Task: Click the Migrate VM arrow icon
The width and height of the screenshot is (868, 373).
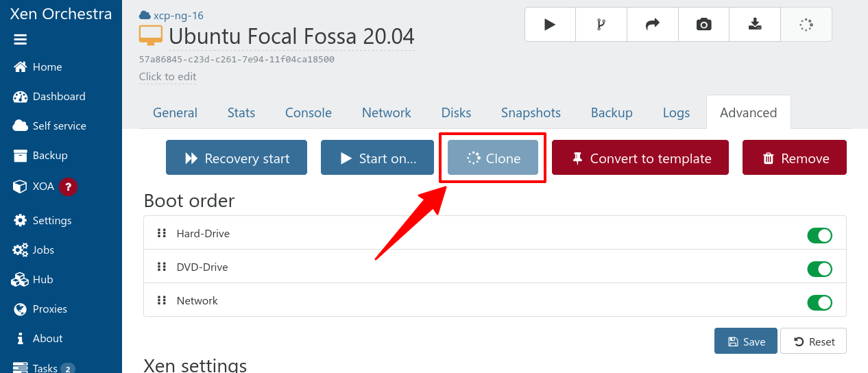Action: tap(652, 25)
